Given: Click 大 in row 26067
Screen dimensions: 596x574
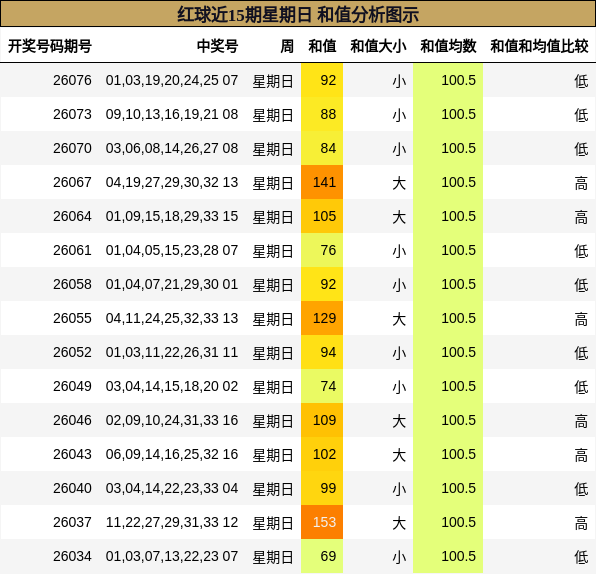Looking at the screenshot, I should [x=399, y=183].
